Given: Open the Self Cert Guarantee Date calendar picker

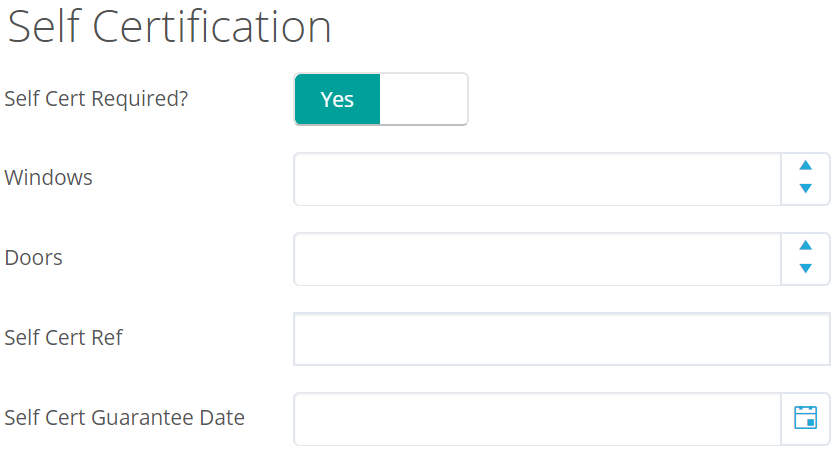Looking at the screenshot, I should pos(805,418).
